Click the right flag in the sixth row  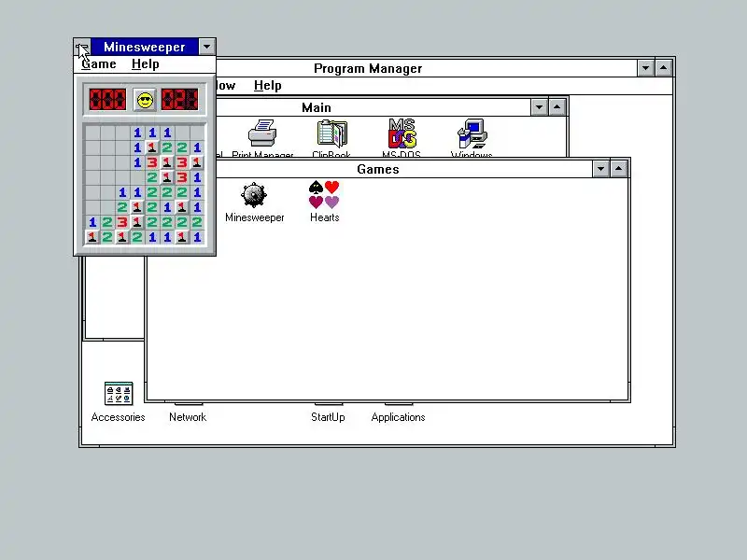pyautogui.click(x=182, y=207)
